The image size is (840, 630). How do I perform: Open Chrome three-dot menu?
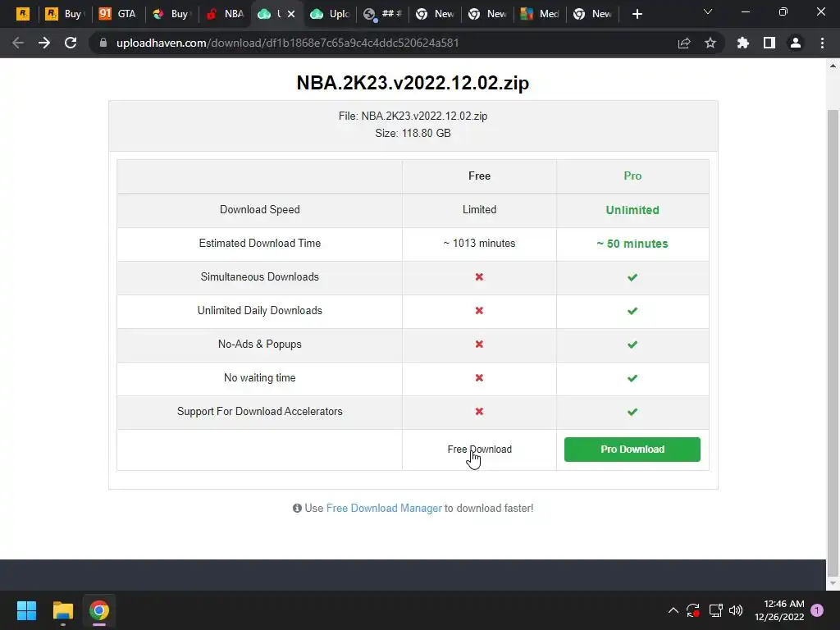(822, 43)
